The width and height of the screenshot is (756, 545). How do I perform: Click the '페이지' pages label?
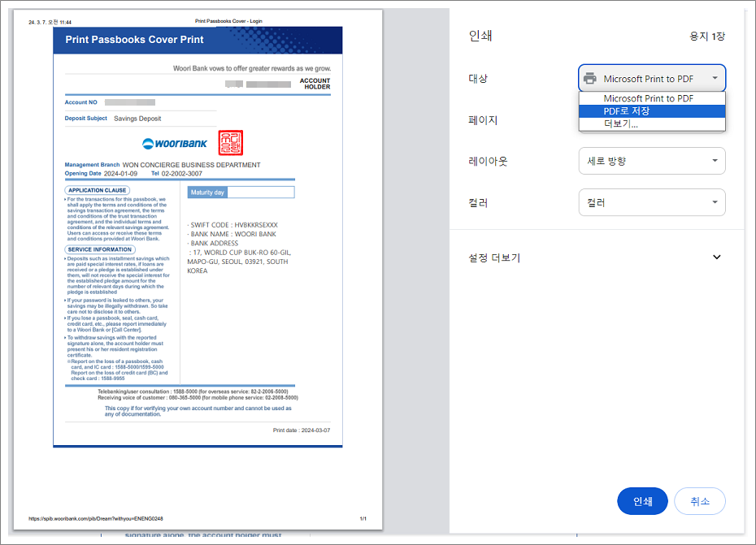click(x=483, y=120)
